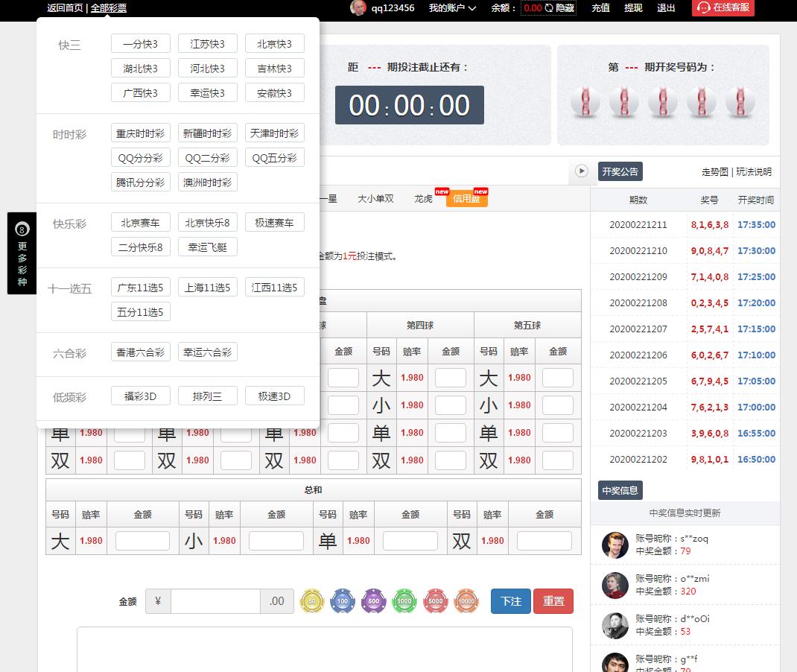
Task: Select the red 5000 betting chip
Action: 436,601
